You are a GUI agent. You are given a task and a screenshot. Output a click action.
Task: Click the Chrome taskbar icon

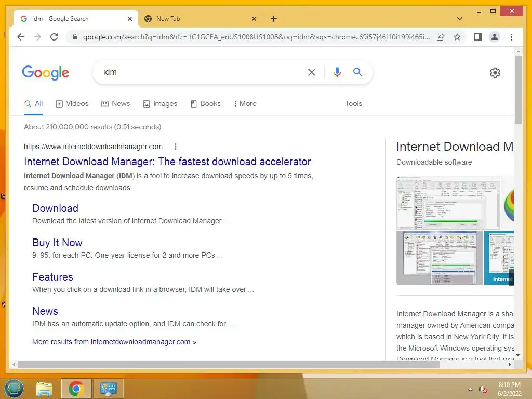(76, 389)
